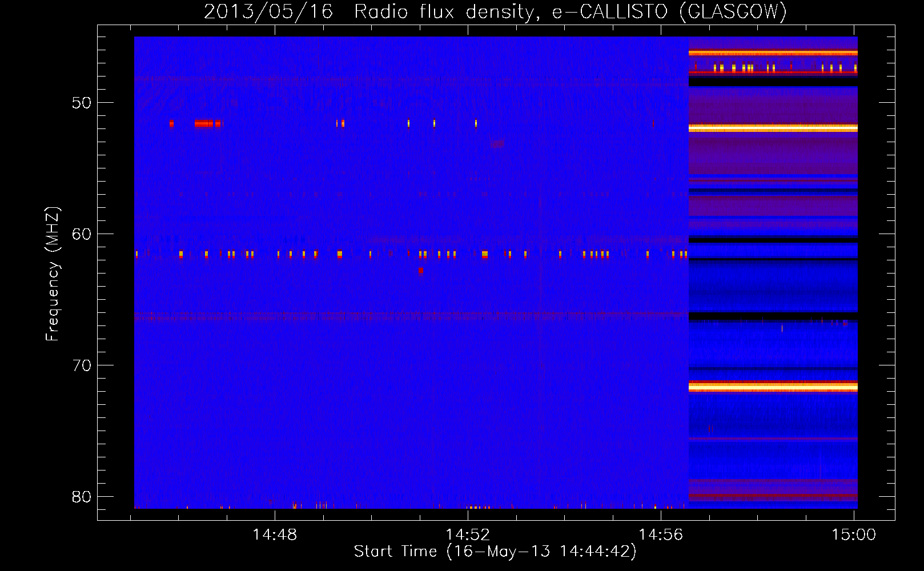This screenshot has width=924, height=571.
Task: Click the '60' frequency tick label
Action: coord(82,234)
